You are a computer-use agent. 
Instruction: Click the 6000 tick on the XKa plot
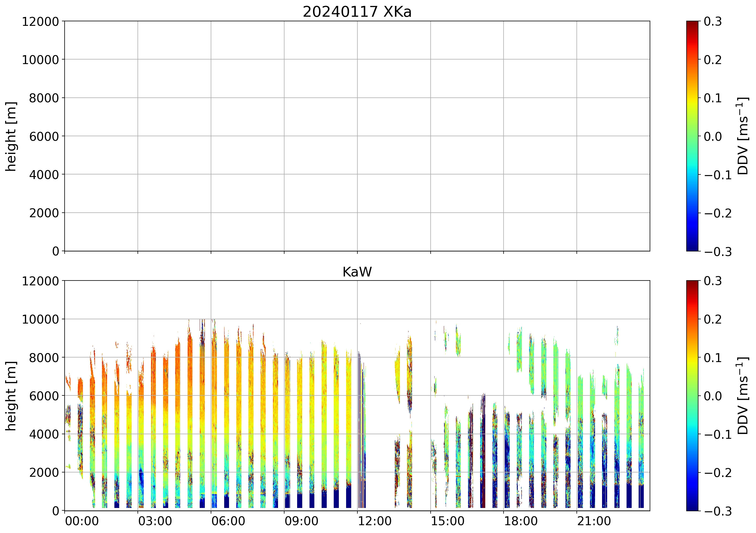tap(44, 136)
